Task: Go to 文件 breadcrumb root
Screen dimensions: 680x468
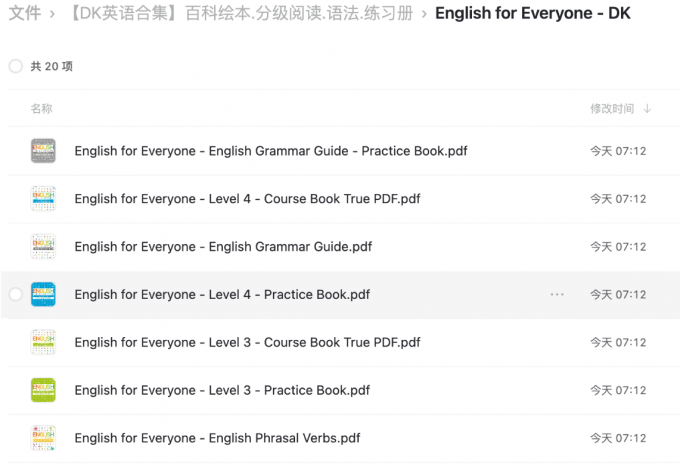Action: pos(25,13)
